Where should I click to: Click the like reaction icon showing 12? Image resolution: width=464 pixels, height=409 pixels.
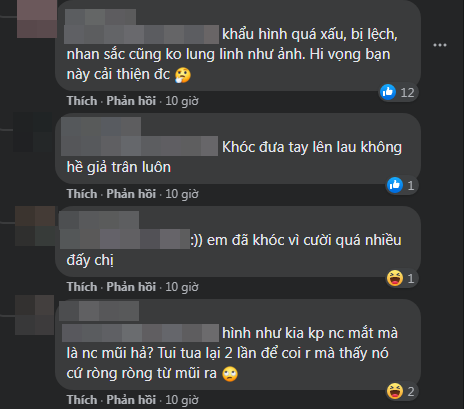pos(388,92)
